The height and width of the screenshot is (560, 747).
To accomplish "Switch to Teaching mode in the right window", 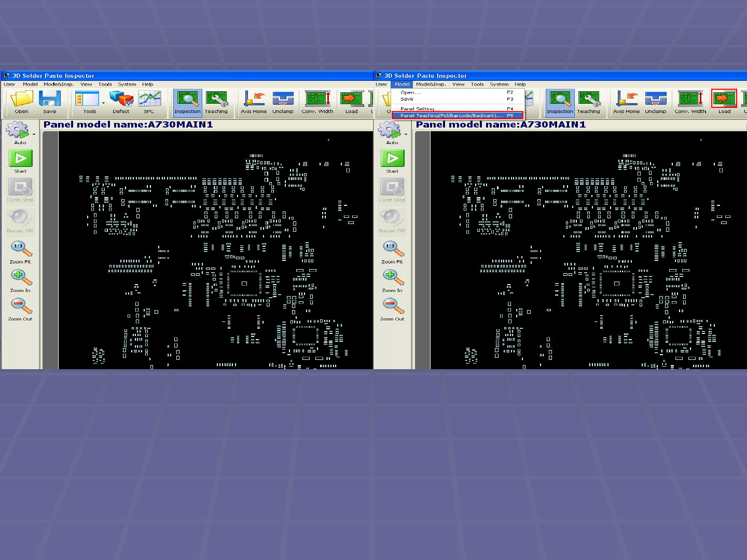I will coord(589,102).
